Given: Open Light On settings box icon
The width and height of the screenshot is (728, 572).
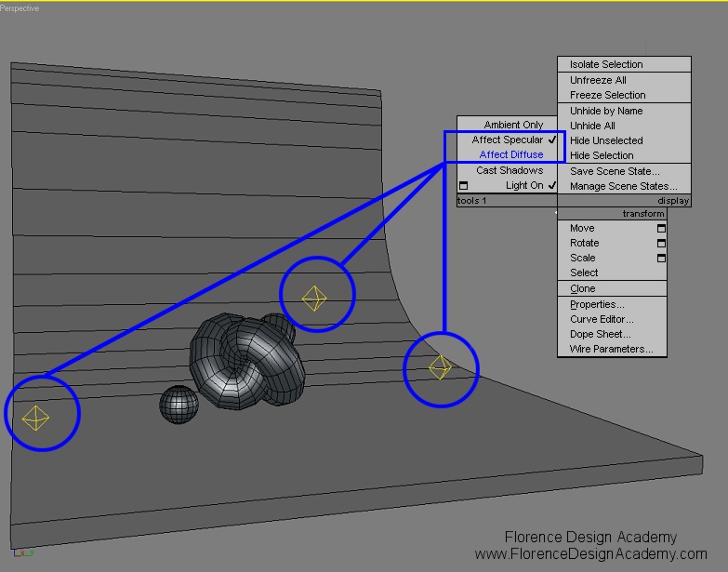Looking at the screenshot, I should coord(463,185).
